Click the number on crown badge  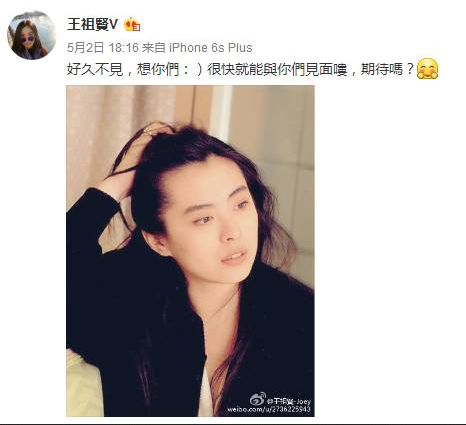coord(136,27)
